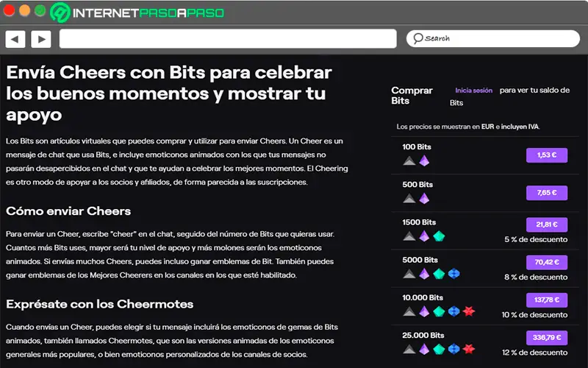588x368 pixels.
Task: Click the Exprésate con los Cheermotes heading
Action: coord(100,304)
